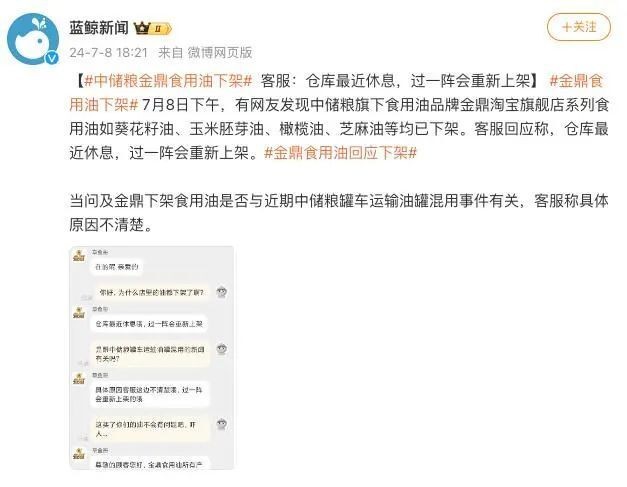
Task: Enlarge the customer service chat screenshot thumbnail
Action: [x=152, y=357]
